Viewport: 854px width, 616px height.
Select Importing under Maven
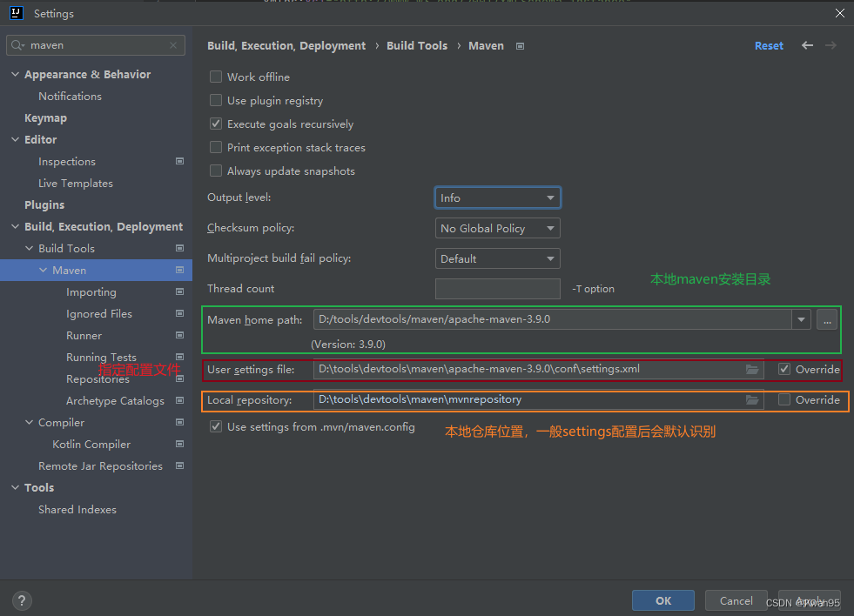point(91,292)
